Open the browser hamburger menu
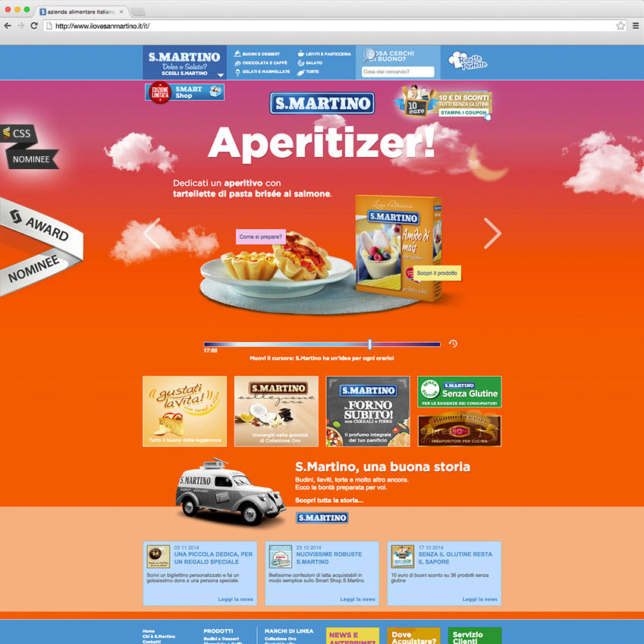 [x=636, y=26]
